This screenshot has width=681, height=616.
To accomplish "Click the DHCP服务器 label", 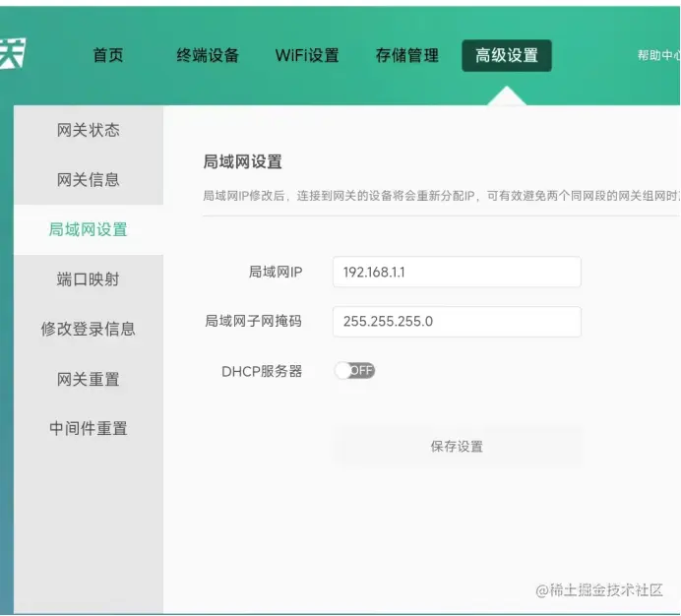I will pos(262,371).
